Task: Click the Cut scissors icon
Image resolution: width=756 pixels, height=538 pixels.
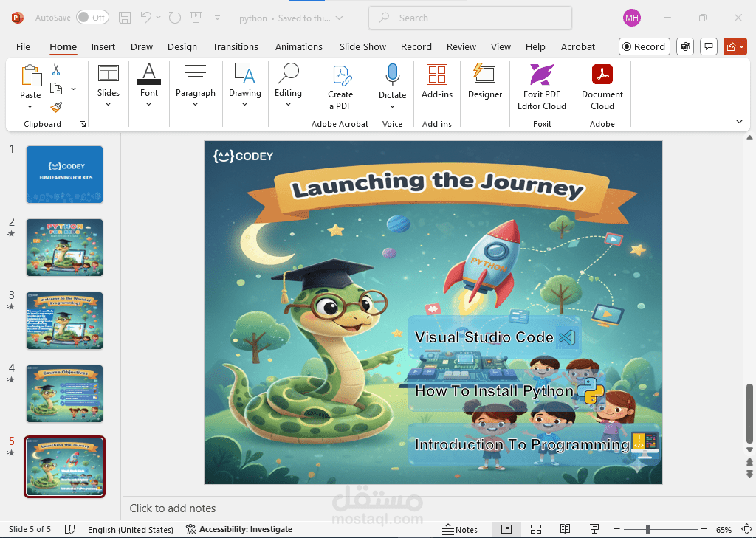Action: pos(56,70)
